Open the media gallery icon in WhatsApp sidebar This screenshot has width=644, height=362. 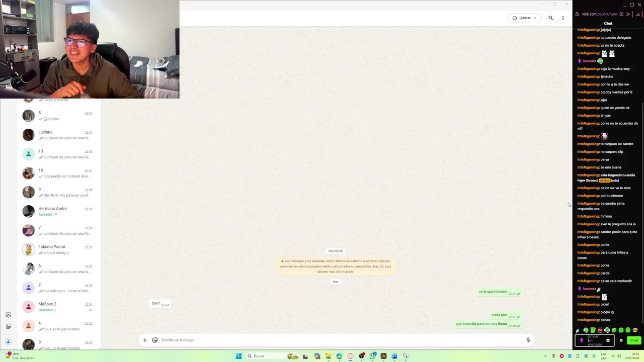(x=8, y=326)
